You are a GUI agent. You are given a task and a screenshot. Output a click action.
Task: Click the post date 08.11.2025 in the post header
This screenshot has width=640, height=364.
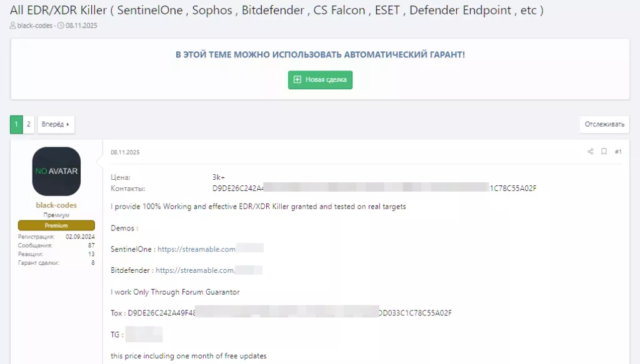(125, 152)
